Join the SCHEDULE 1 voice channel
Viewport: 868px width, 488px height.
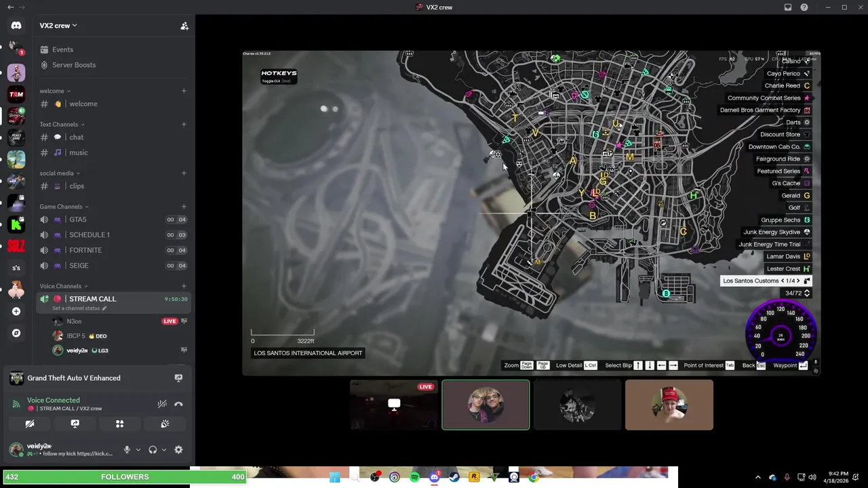pos(113,235)
